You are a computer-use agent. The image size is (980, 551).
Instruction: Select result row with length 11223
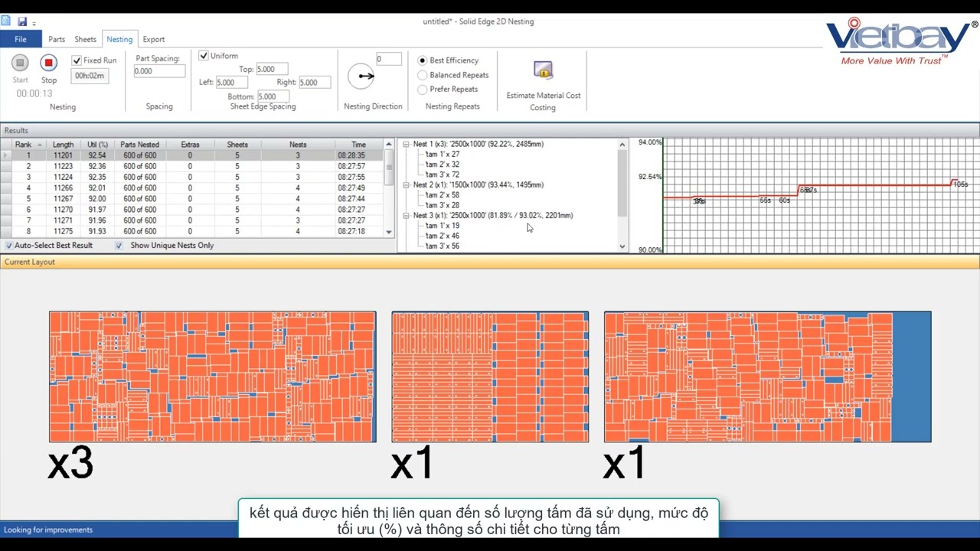point(191,166)
